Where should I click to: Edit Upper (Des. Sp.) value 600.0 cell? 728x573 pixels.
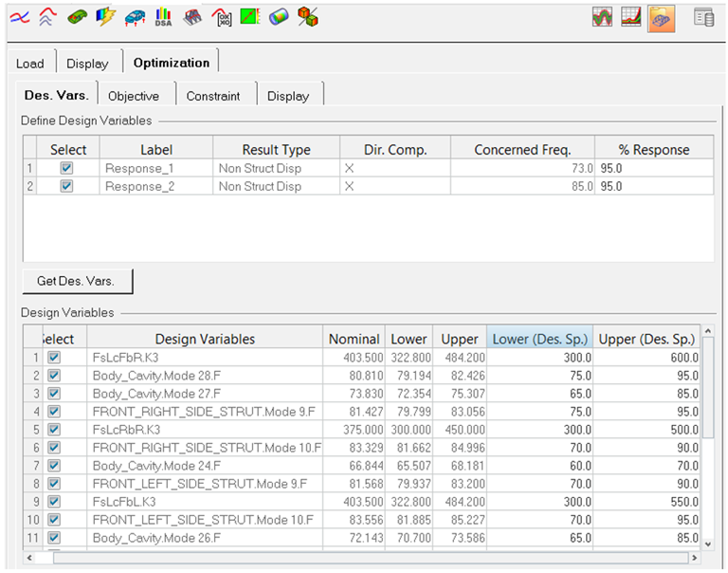point(648,358)
